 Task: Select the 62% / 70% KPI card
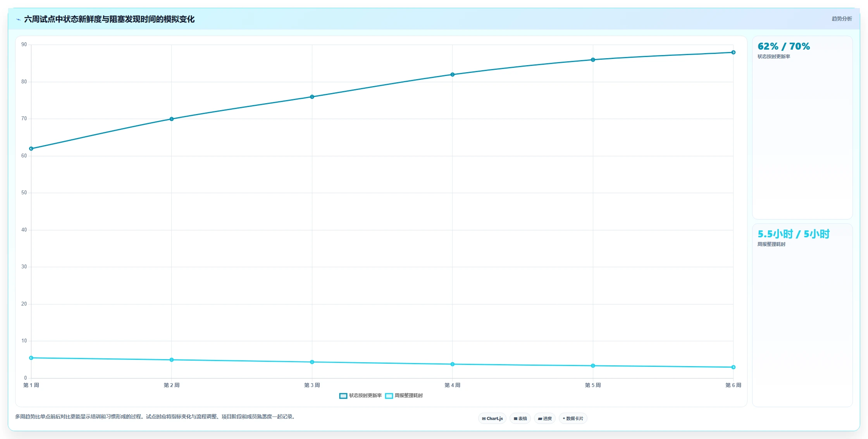(x=802, y=128)
